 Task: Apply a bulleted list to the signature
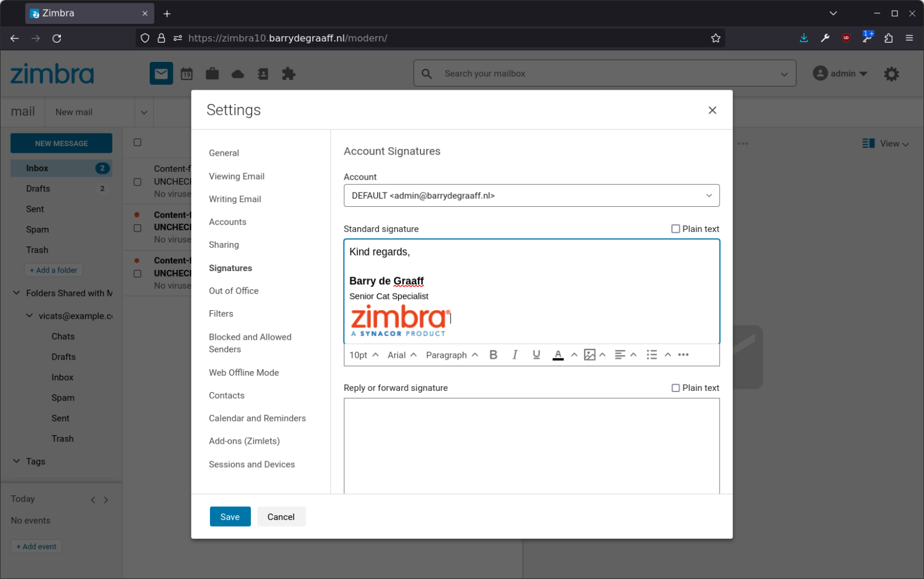651,355
